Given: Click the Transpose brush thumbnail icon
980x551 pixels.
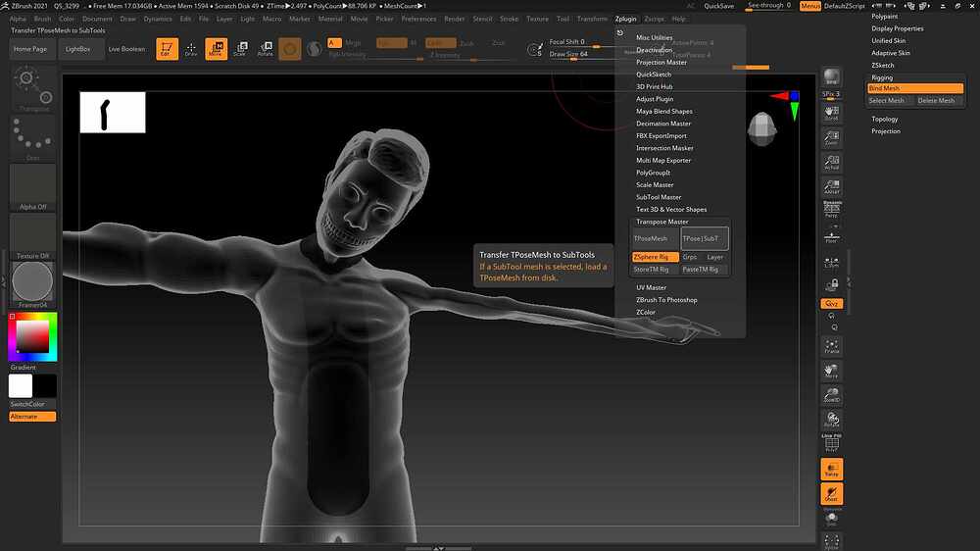Looking at the screenshot, I should tap(33, 89).
